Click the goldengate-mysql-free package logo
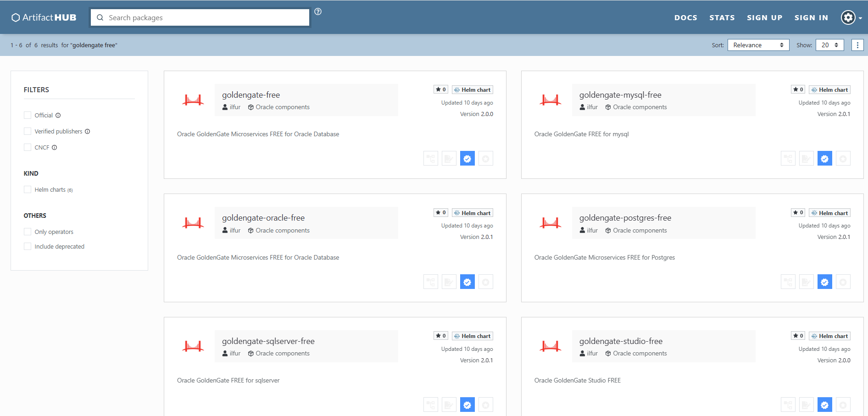Screen dimensions: 868x416 point(551,100)
